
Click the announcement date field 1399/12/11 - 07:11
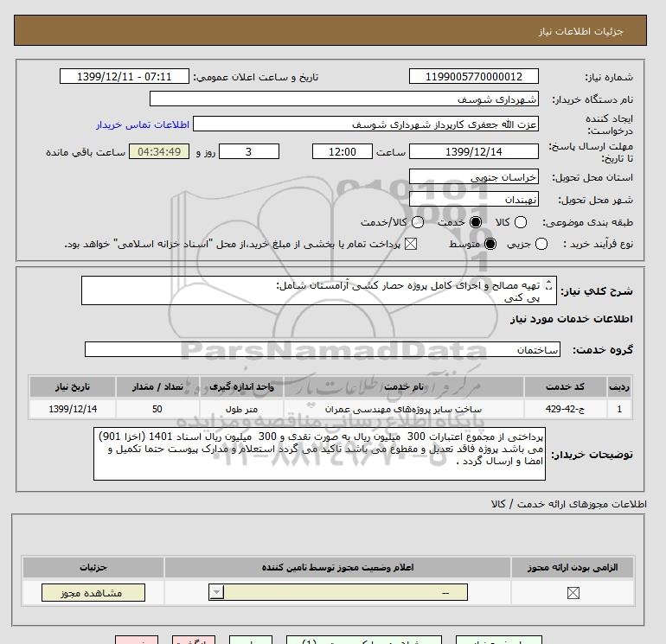(x=124, y=76)
